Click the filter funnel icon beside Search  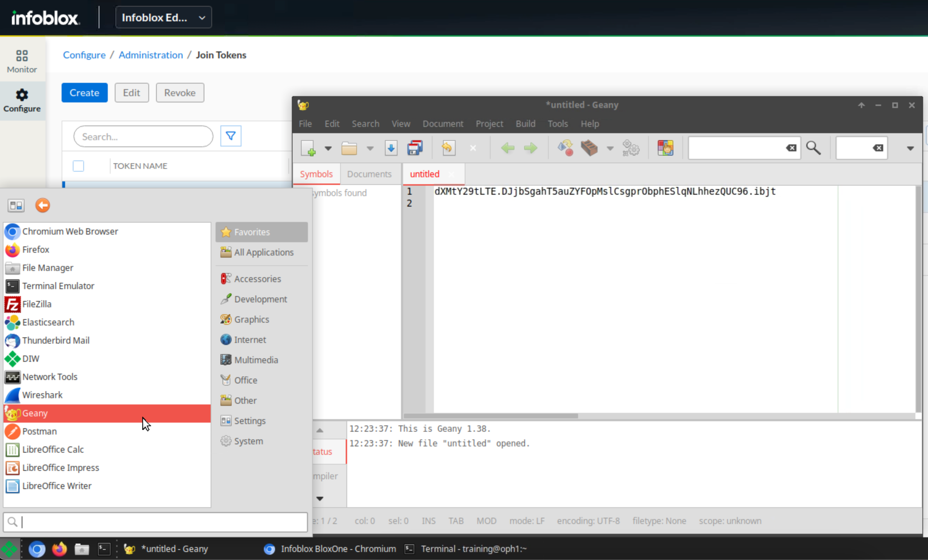click(x=231, y=136)
